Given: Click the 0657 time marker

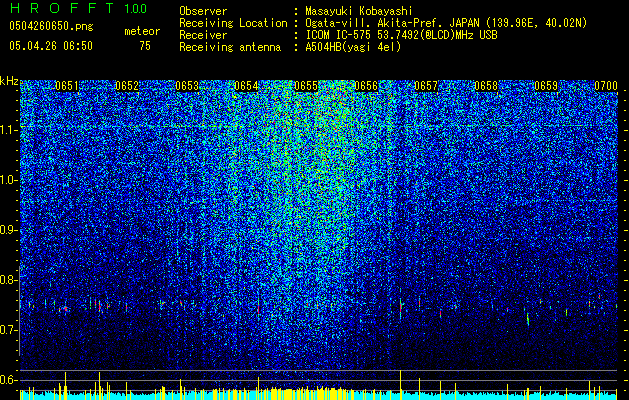Looking at the screenshot, I should (426, 86).
